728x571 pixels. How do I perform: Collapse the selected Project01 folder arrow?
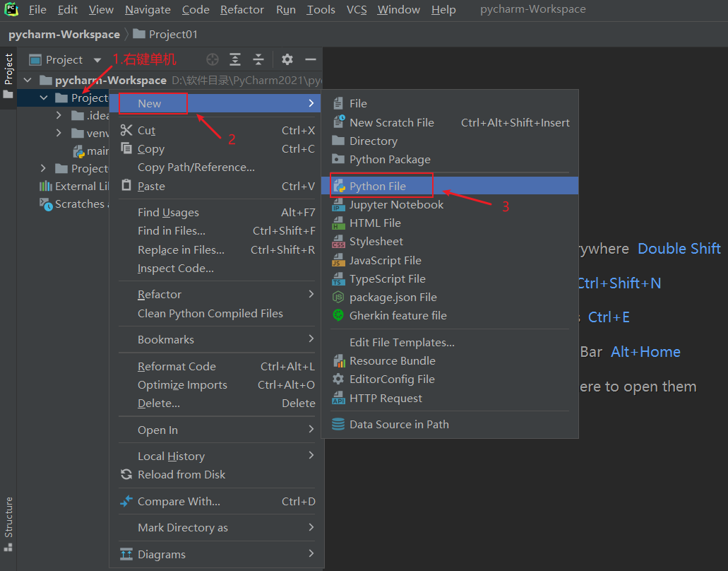(x=44, y=98)
